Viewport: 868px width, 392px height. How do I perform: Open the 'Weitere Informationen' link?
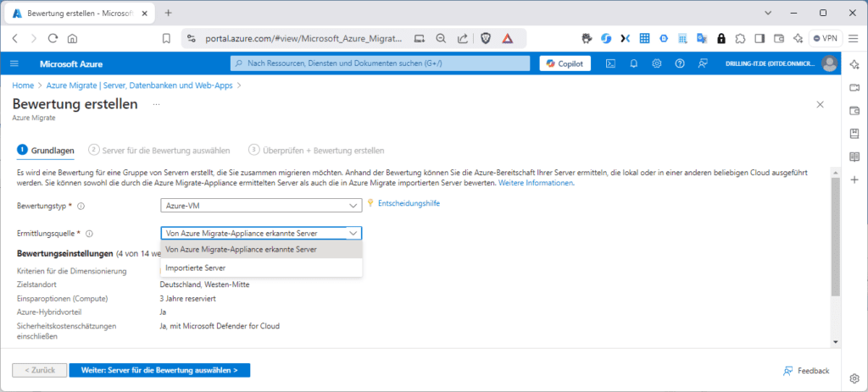click(537, 183)
